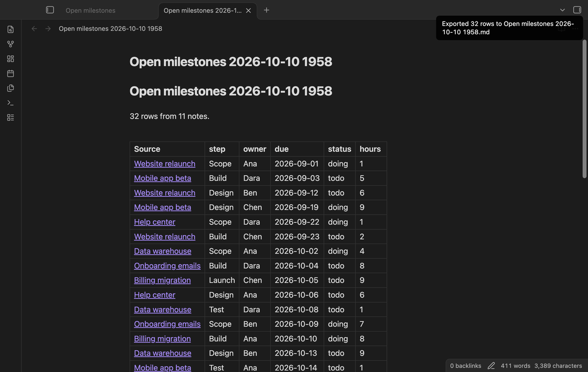Image resolution: width=588 pixels, height=372 pixels.
Task: Open the command palette ribbon icon
Action: (11, 103)
